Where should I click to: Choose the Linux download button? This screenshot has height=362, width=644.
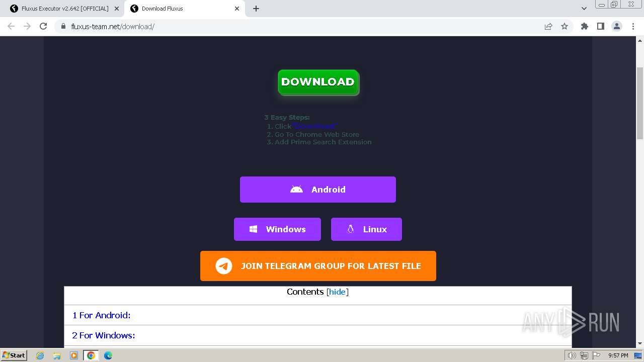point(366,229)
